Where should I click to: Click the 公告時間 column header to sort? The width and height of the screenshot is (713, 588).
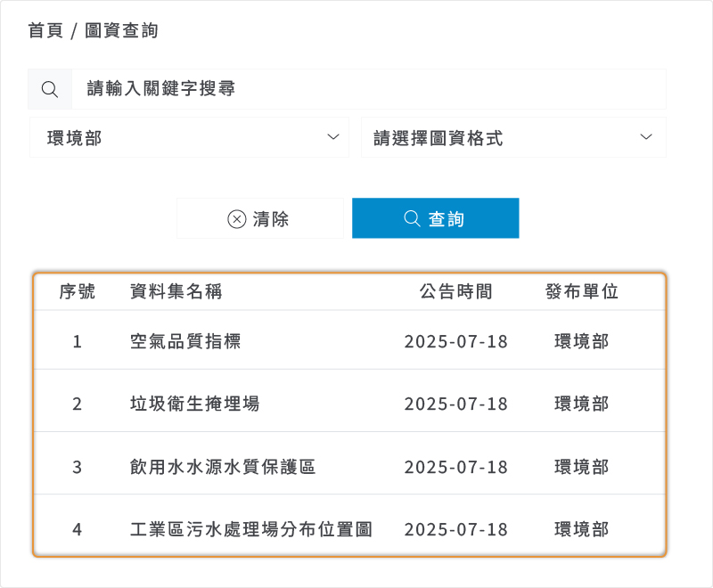(455, 291)
